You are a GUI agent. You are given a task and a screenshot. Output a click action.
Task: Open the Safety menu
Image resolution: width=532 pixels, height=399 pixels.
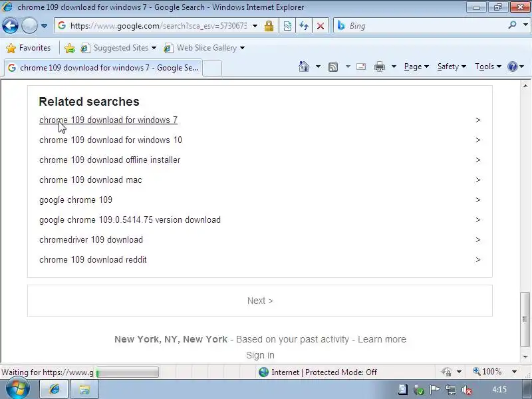tap(452, 66)
